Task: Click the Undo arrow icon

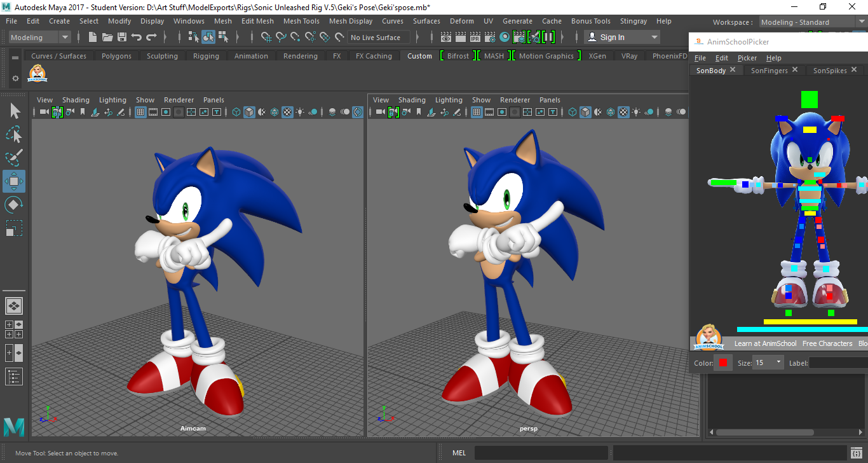Action: click(136, 38)
